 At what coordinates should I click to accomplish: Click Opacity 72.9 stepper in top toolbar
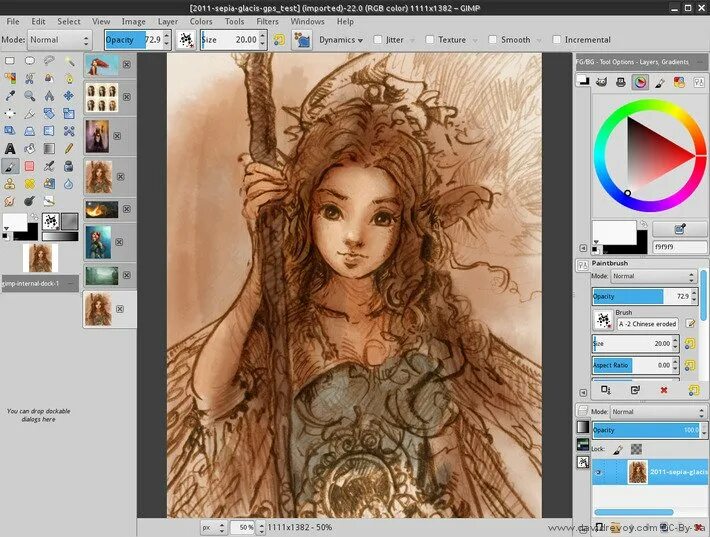(x=167, y=40)
